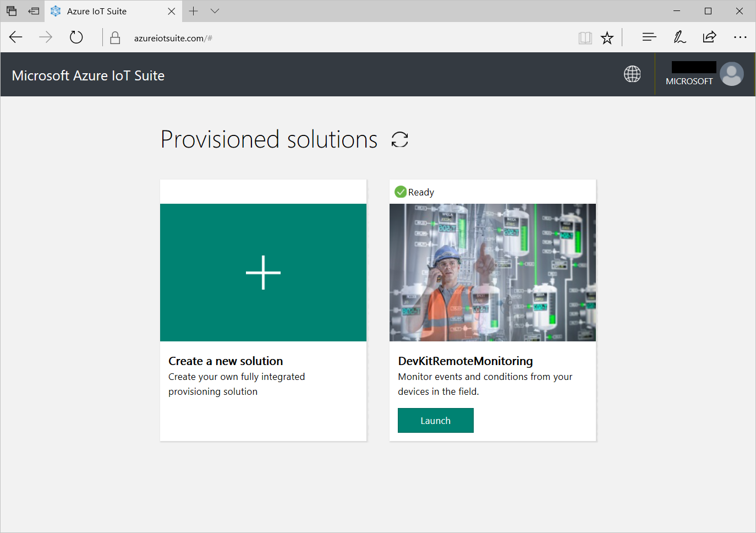Image resolution: width=756 pixels, height=533 pixels.
Task: Click the browser Forward arrow
Action: pyautogui.click(x=46, y=37)
